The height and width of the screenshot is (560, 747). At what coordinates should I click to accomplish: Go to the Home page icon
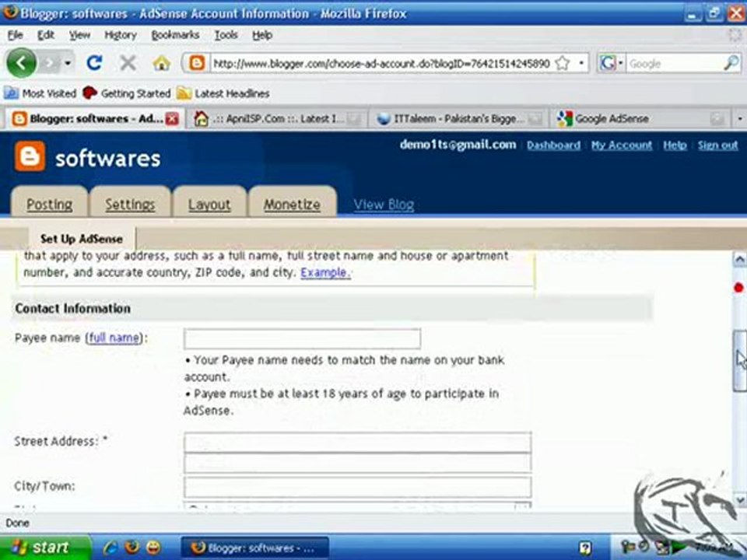(162, 63)
